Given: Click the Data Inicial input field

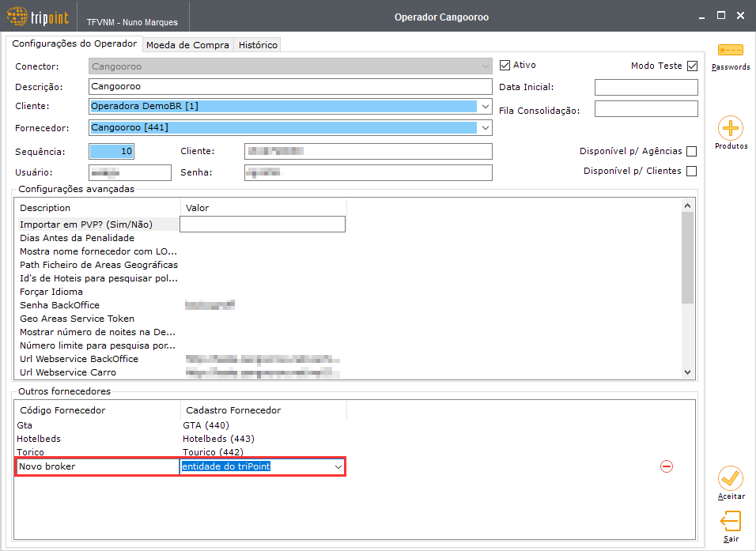Looking at the screenshot, I should click(x=646, y=87).
